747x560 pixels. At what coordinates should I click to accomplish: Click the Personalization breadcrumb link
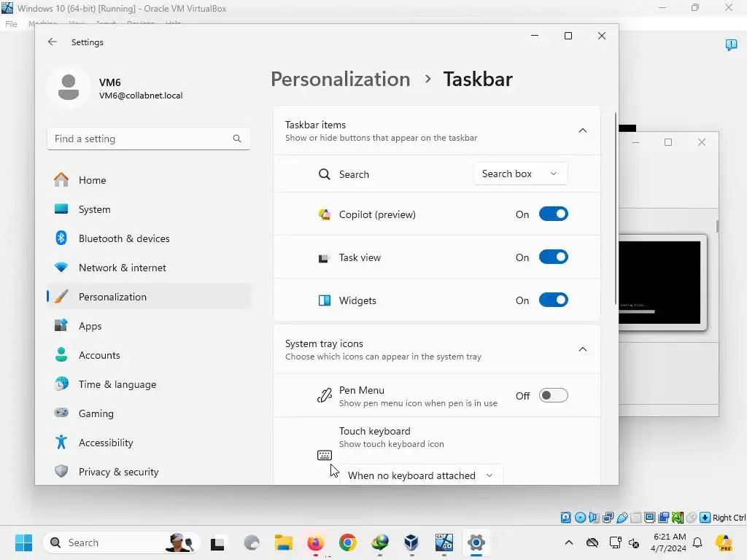340,79
